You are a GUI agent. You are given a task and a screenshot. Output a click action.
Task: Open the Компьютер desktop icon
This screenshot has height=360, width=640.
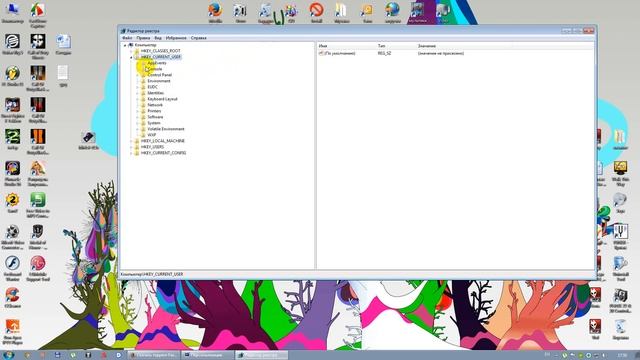click(12, 12)
